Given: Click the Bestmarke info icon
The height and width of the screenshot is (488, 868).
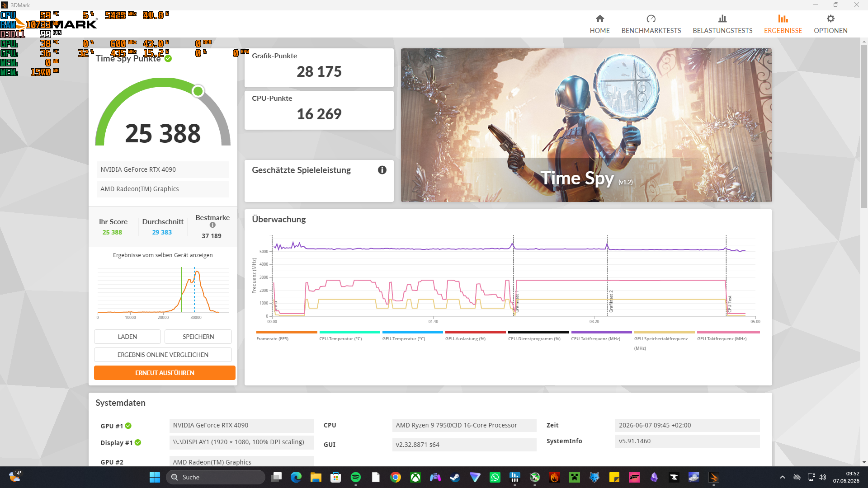Looking at the screenshot, I should tap(212, 225).
